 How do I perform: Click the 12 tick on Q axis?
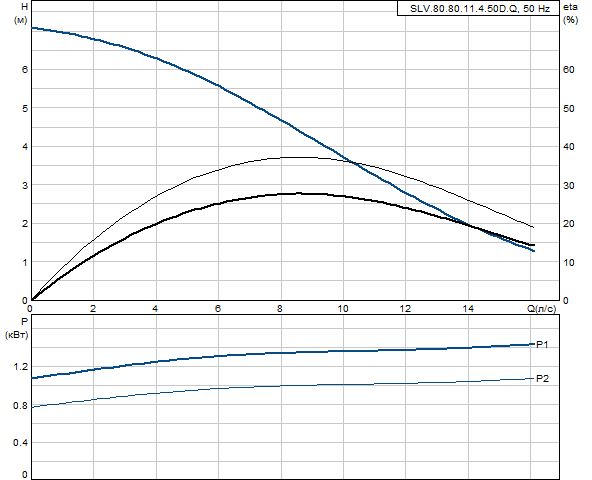click(x=405, y=309)
